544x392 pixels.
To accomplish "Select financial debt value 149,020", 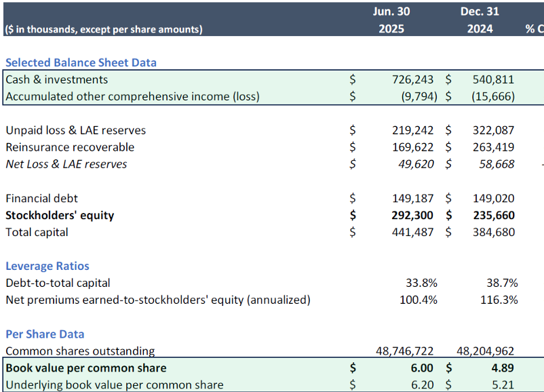I will click(x=493, y=198).
